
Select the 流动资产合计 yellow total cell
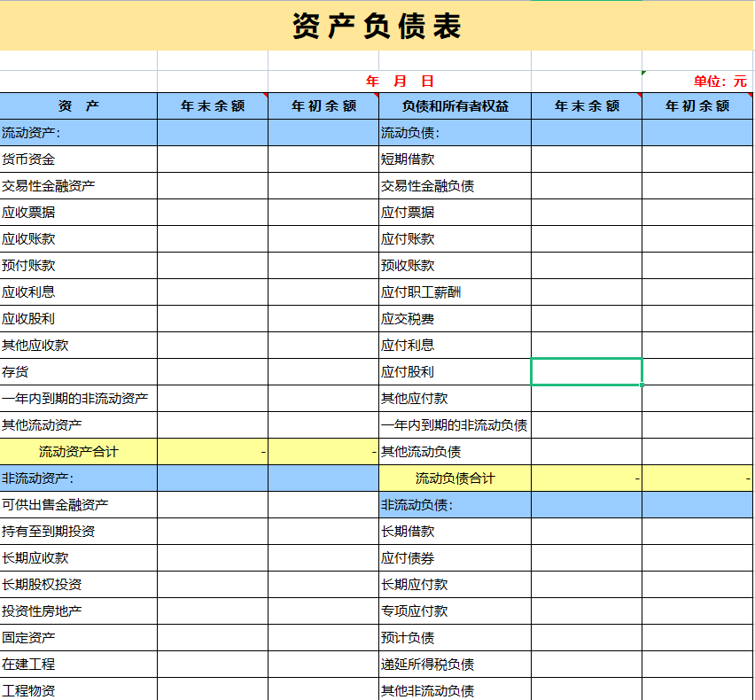tap(78, 451)
